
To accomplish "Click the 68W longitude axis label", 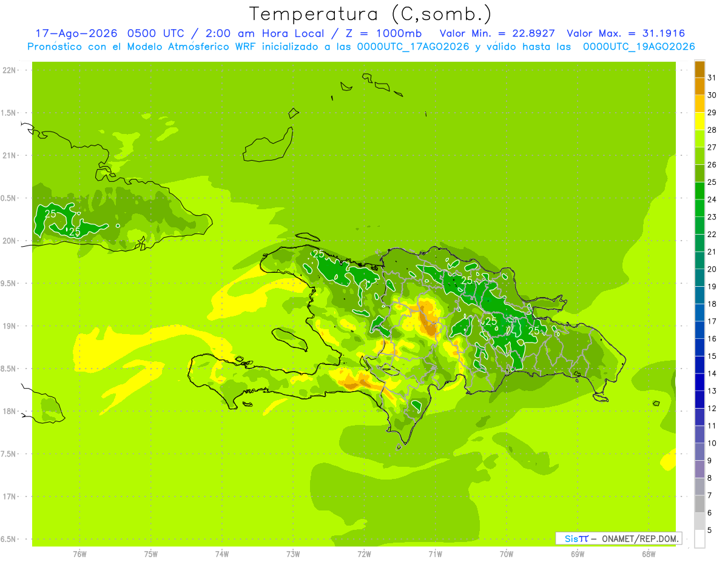I will coord(648,554).
